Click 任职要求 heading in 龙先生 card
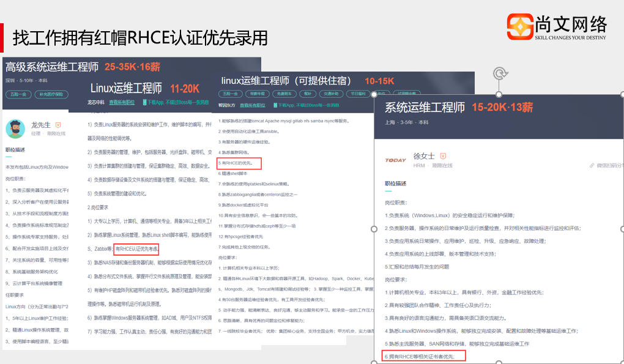This screenshot has height=364, width=624. 15,295
